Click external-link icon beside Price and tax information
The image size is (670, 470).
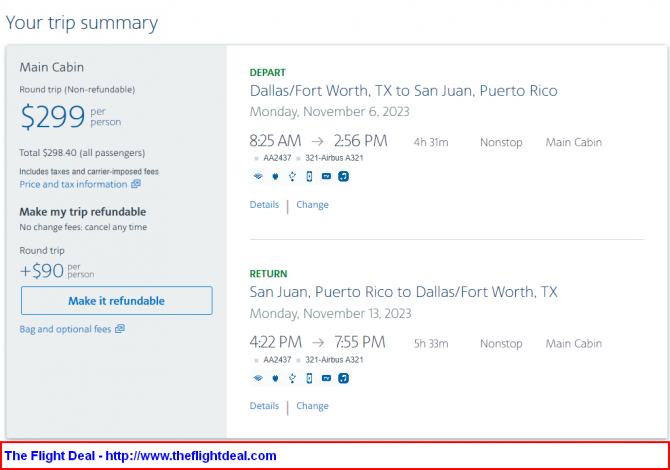[136, 184]
